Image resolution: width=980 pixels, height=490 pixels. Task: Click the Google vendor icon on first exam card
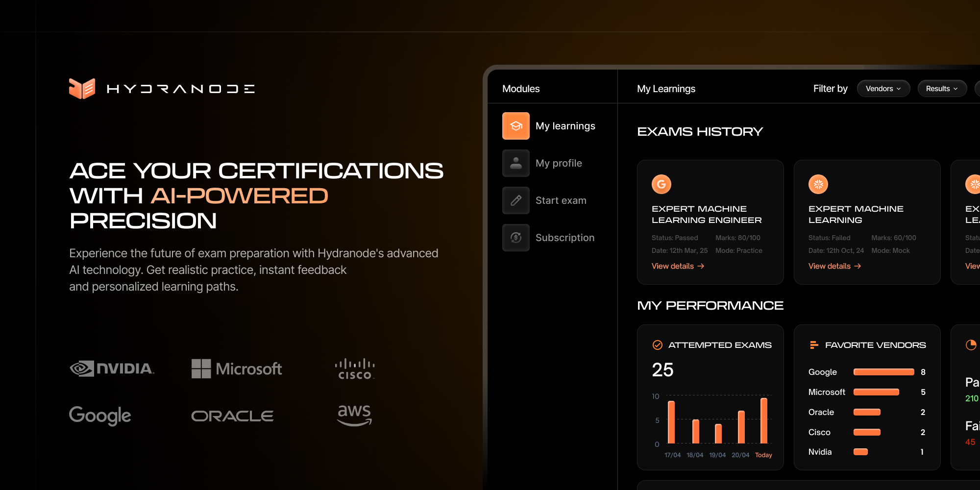coord(661,184)
